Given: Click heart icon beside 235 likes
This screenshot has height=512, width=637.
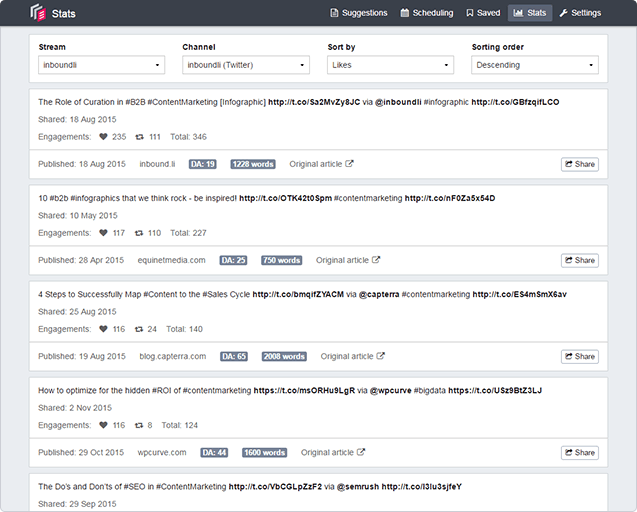Looking at the screenshot, I should [103, 137].
